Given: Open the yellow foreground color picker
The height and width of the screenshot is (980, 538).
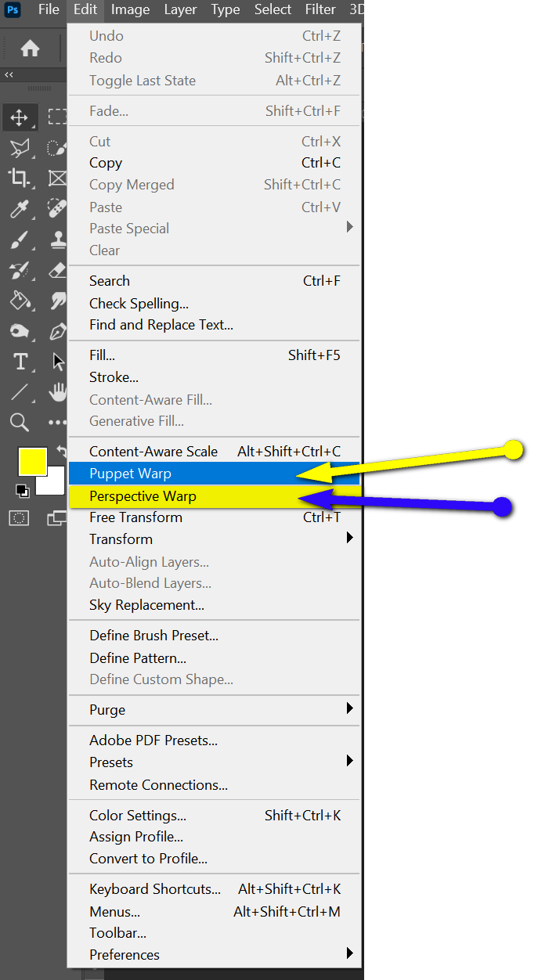Looking at the screenshot, I should (33, 461).
